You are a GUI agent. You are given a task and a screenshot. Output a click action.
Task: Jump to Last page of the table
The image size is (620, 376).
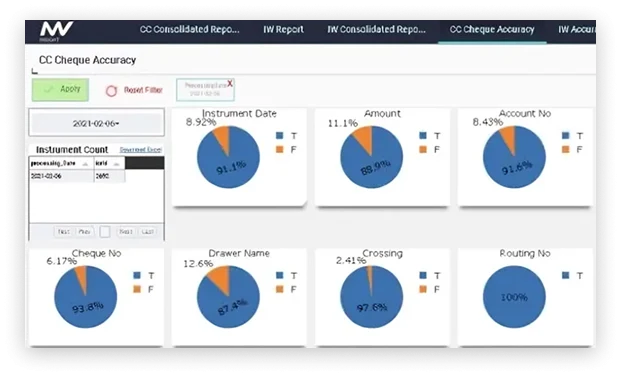click(x=147, y=232)
